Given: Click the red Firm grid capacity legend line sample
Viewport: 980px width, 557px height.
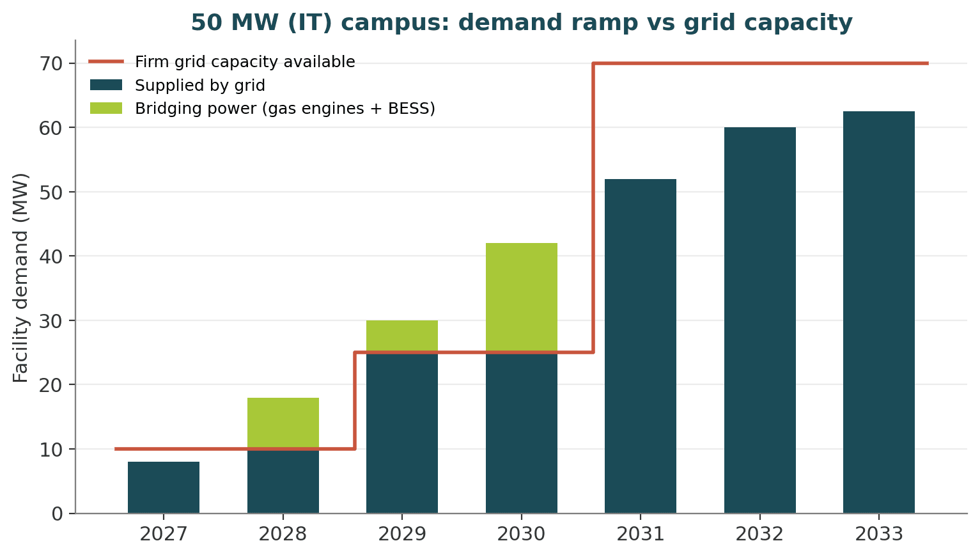Looking at the screenshot, I should pos(106,62).
